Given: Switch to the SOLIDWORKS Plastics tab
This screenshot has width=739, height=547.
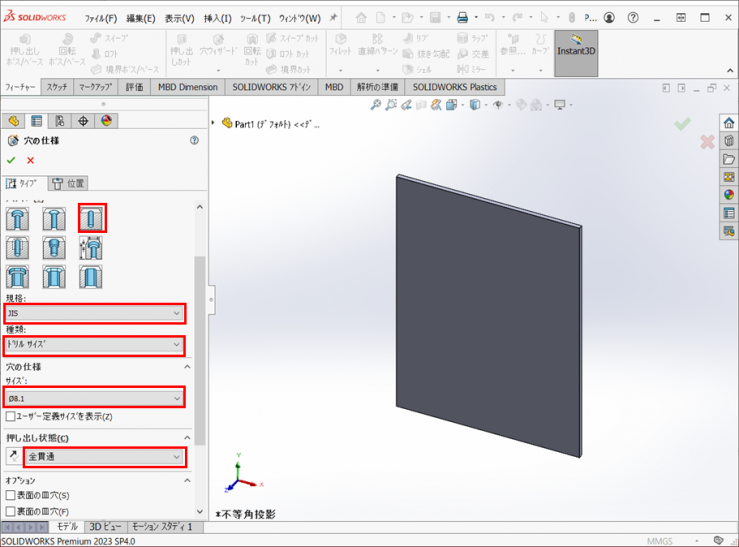Looking at the screenshot, I should click(455, 87).
